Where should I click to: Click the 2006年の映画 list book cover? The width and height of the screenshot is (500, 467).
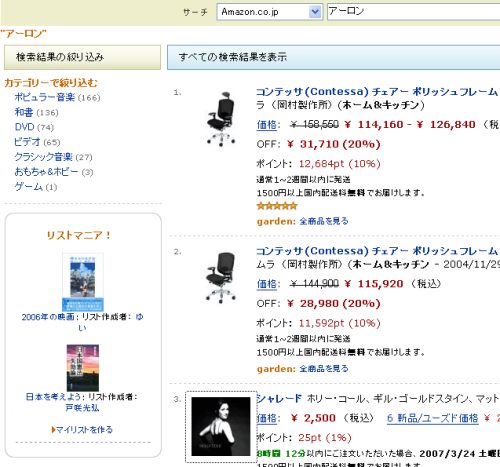(x=83, y=282)
